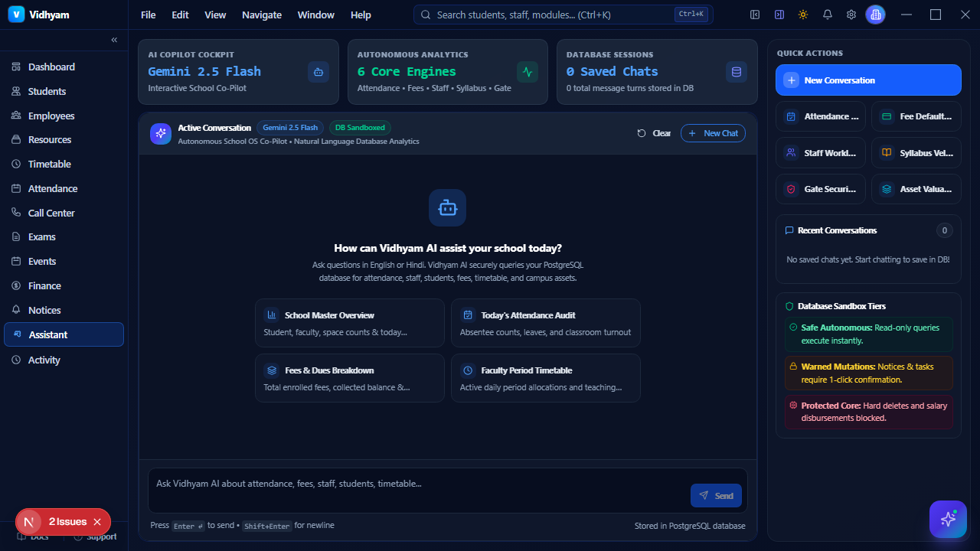Dismiss the 2 Issues badge

tap(97, 522)
